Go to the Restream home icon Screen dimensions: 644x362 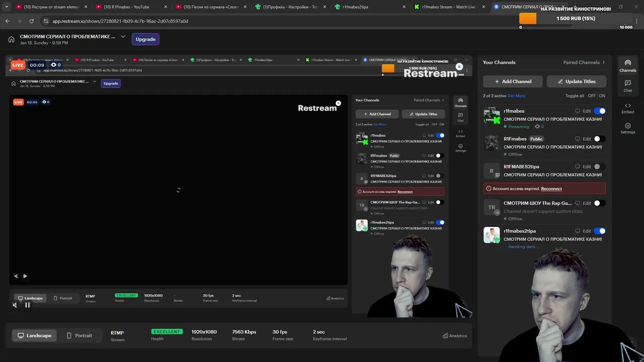12,39
